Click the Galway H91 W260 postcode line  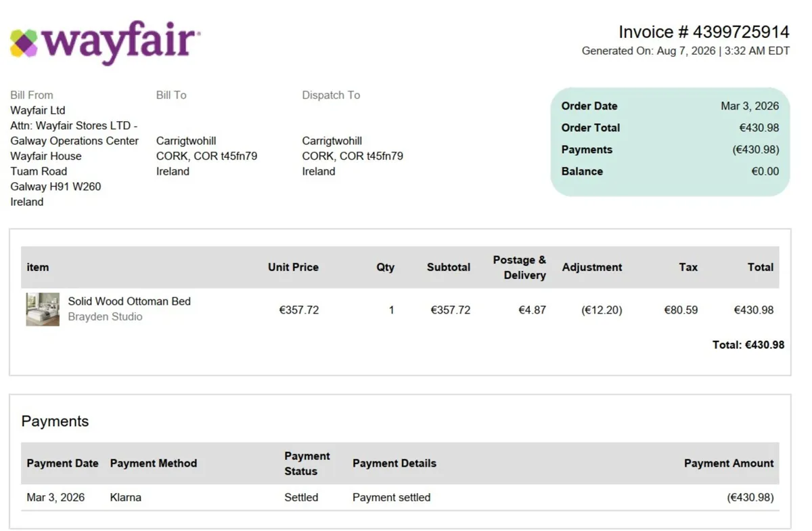[55, 186]
